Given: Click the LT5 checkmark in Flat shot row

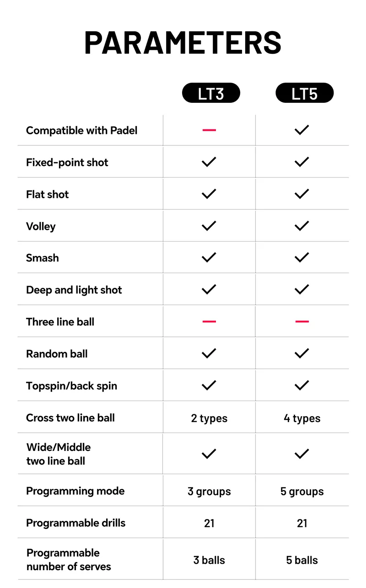Looking at the screenshot, I should click(302, 194).
